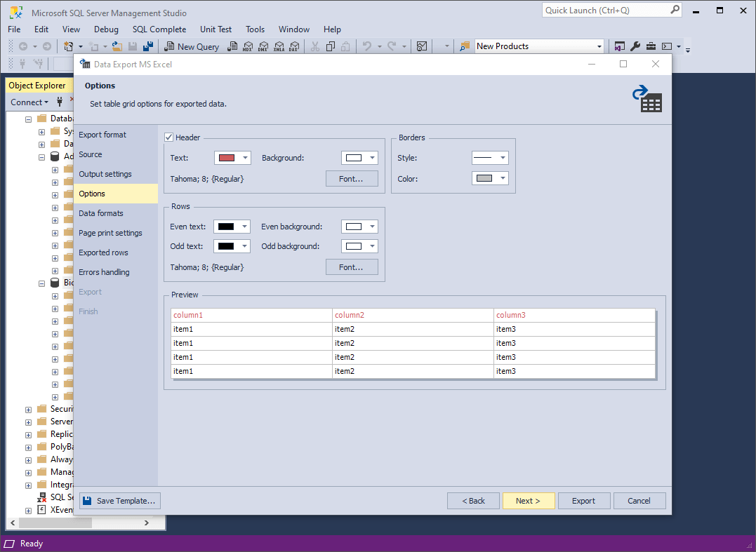Click the Database Engine Query icon
756x552 pixels.
click(x=232, y=46)
